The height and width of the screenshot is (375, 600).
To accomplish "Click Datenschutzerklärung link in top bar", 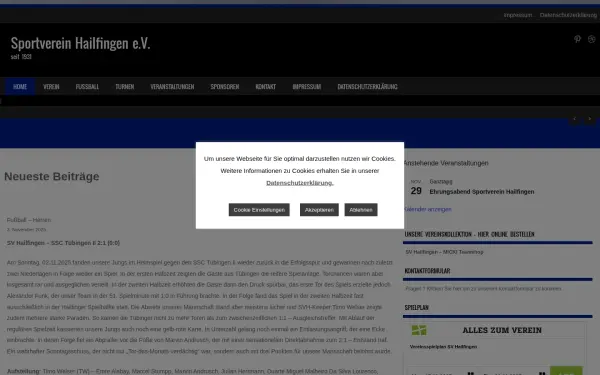I will pyautogui.click(x=568, y=15).
